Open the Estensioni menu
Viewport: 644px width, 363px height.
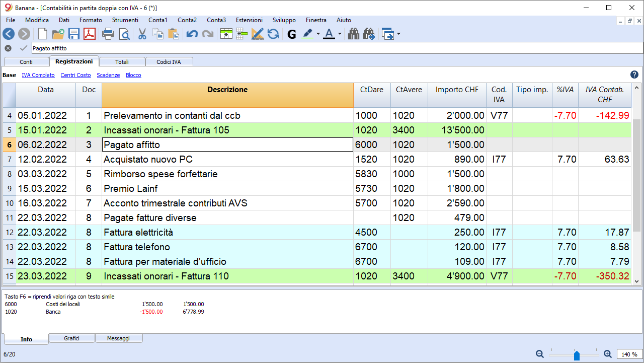pyautogui.click(x=249, y=20)
